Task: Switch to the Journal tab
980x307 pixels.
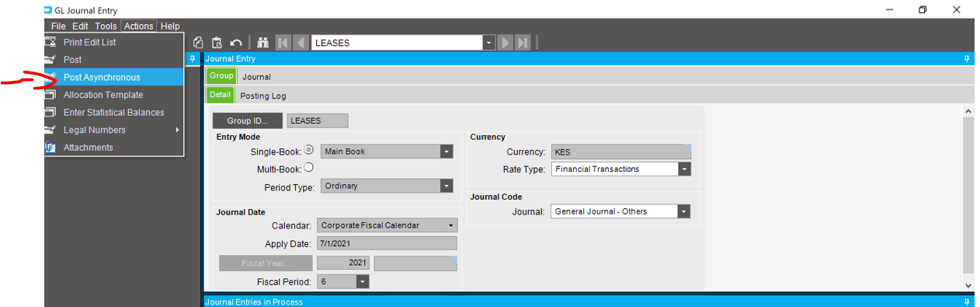Action: coord(256,76)
